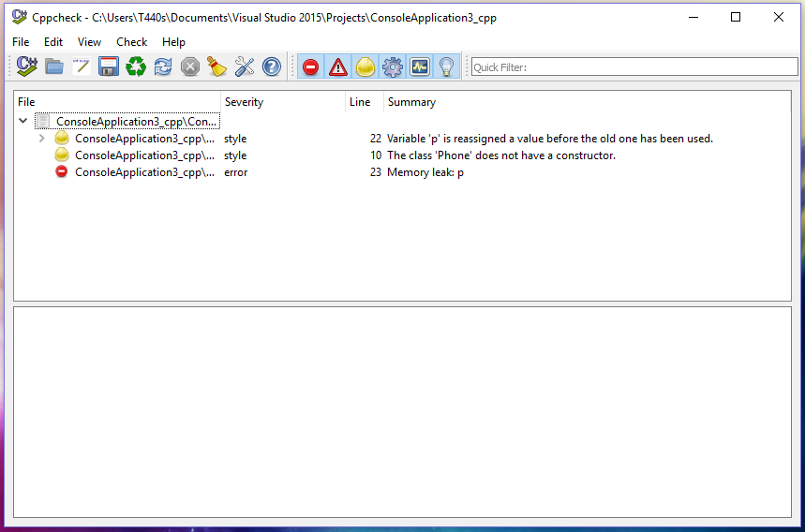The width and height of the screenshot is (805, 532).
Task: Open the Edit menu
Action: tap(53, 42)
